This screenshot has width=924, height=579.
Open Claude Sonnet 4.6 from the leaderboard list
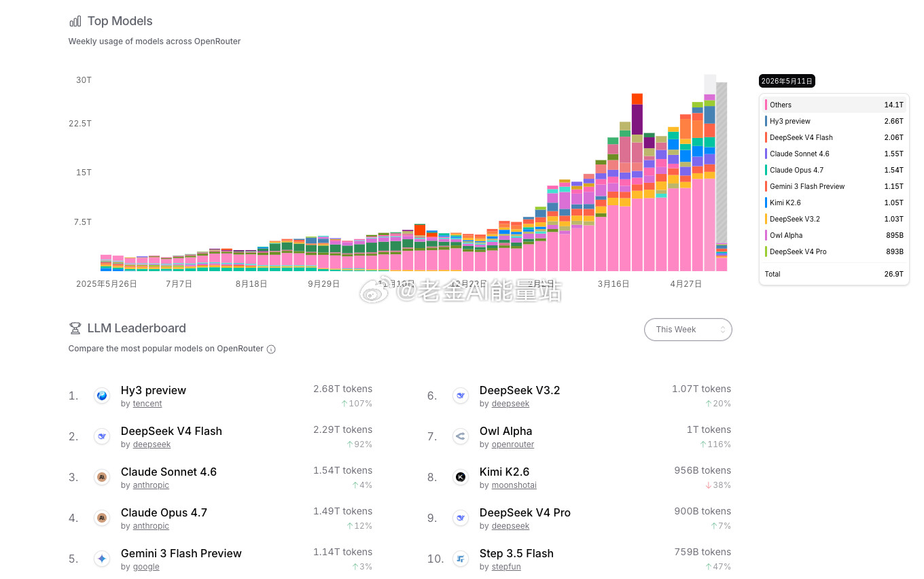(x=168, y=472)
